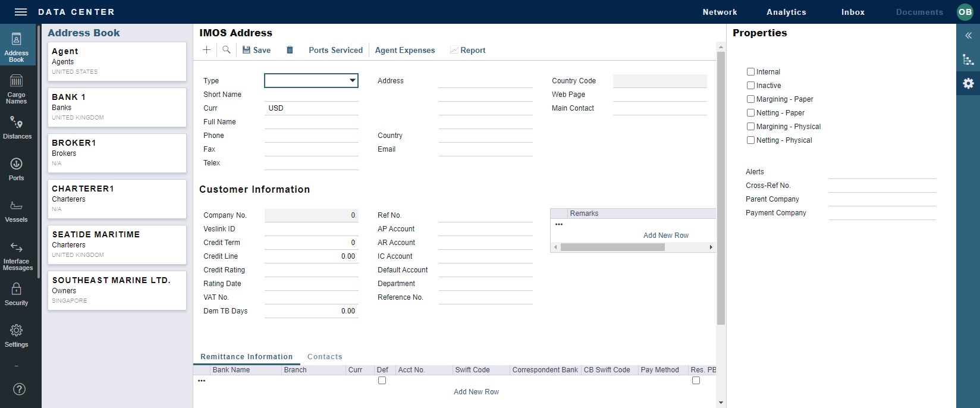Click the plus icon to add address
The image size is (980, 408).
(206, 50)
